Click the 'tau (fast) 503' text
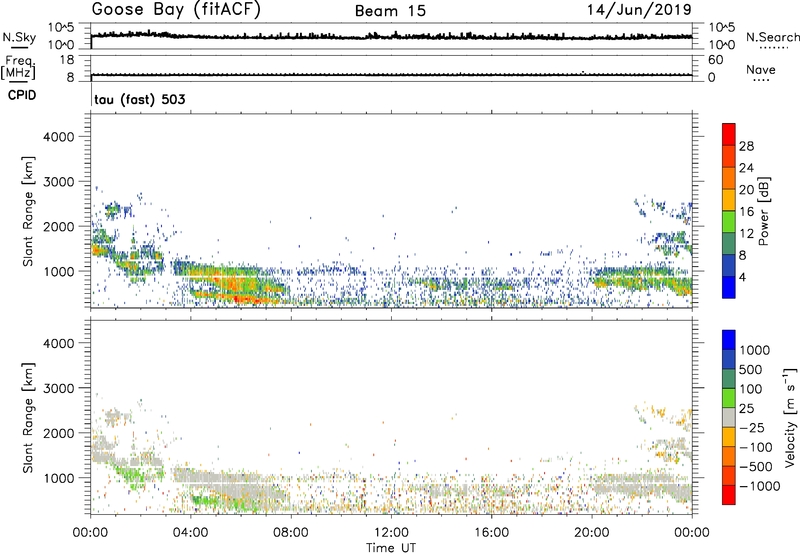 [139, 99]
